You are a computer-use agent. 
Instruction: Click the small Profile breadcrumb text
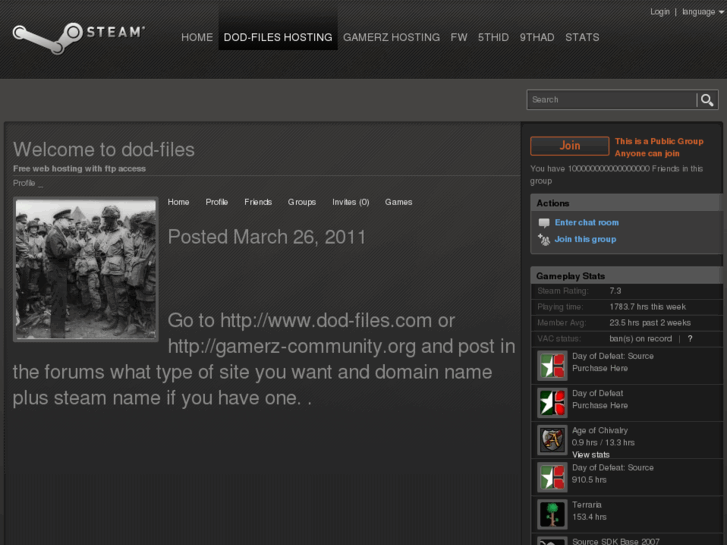(24, 183)
